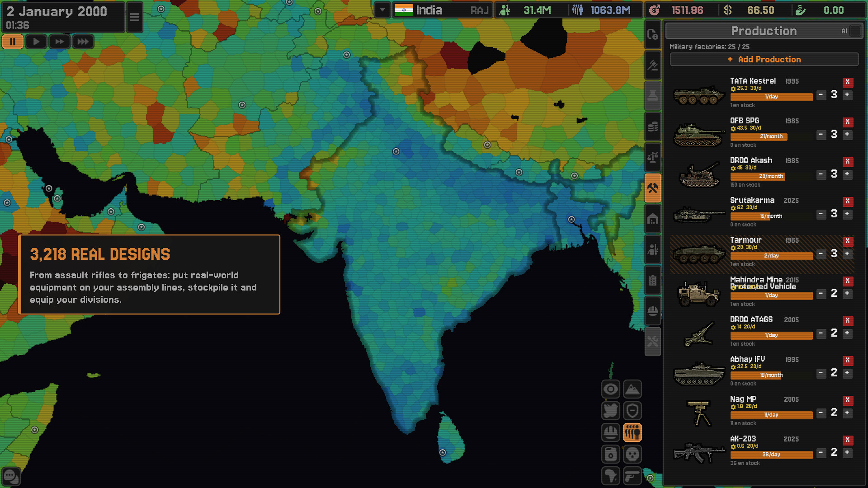Image resolution: width=868 pixels, height=488 pixels.
Task: Select the Tarmour production row thumbnail
Action: point(699,254)
